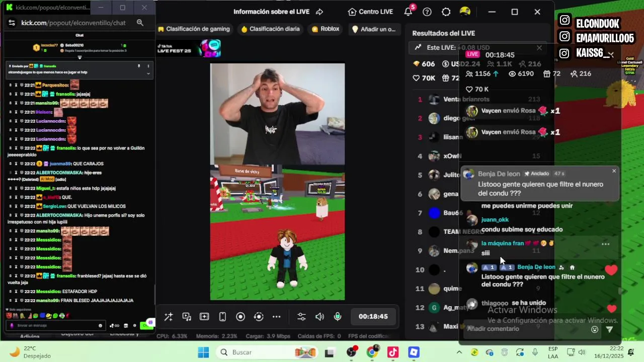Image resolution: width=644 pixels, height=362 pixels.
Task: Toggle the speaker volume icon
Action: (319, 317)
